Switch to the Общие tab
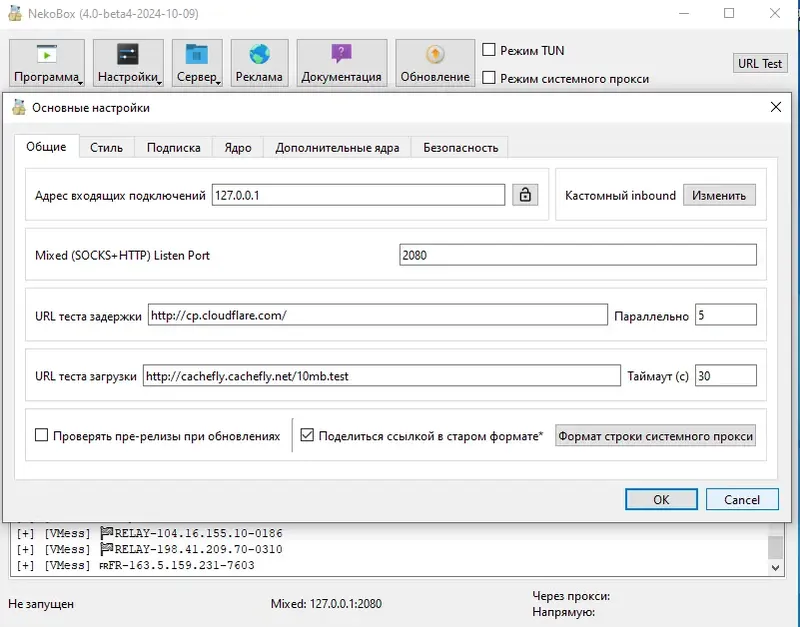Image resolution: width=800 pixels, height=627 pixels. pyautogui.click(x=46, y=147)
